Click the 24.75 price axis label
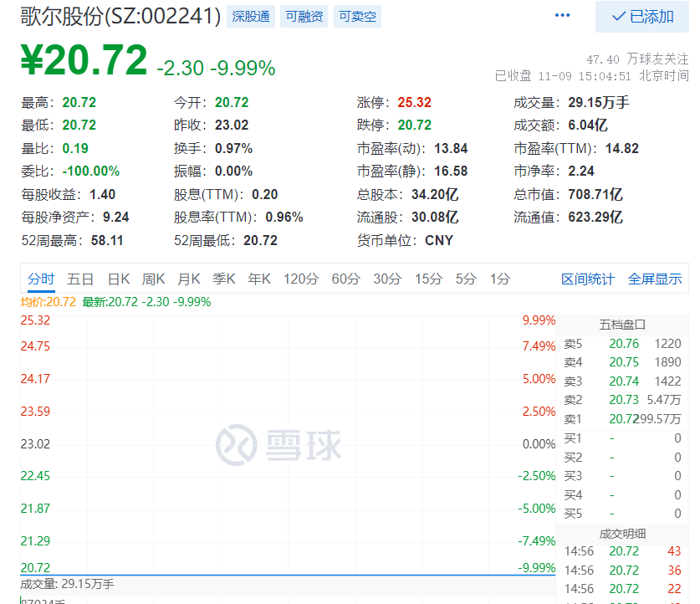This screenshot has height=604, width=700. pos(35,346)
